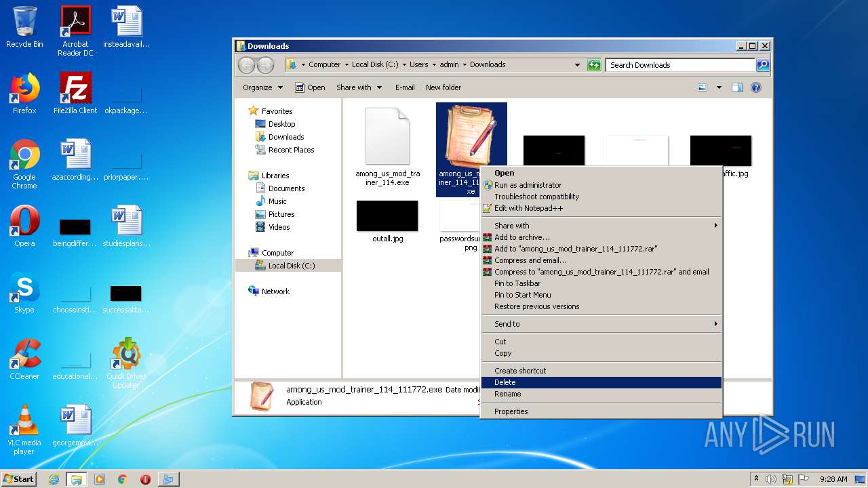Click Delete in context menu
This screenshot has width=868, height=488.
[x=601, y=382]
